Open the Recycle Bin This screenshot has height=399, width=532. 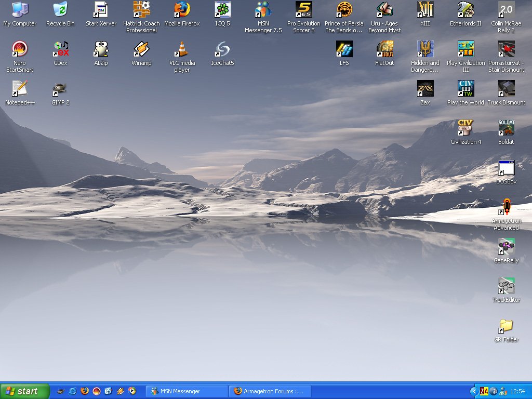pyautogui.click(x=60, y=10)
